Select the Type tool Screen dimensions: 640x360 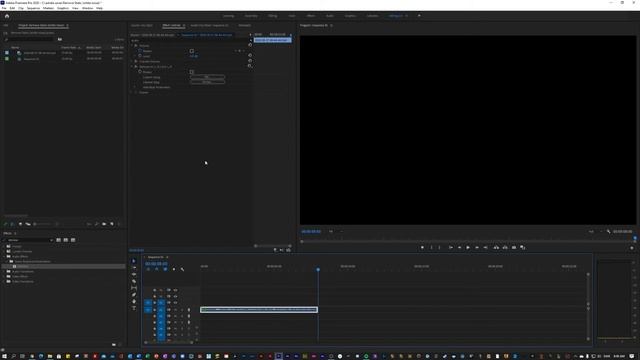click(x=134, y=308)
